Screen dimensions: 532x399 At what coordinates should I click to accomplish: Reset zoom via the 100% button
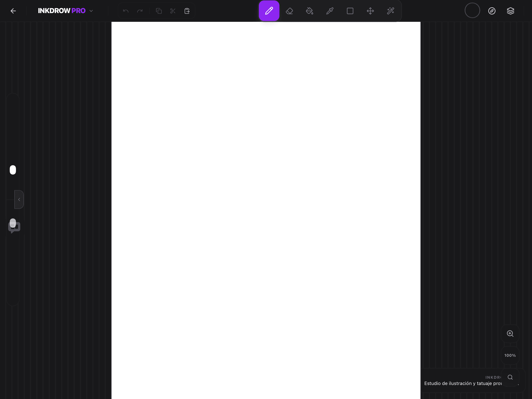click(510, 355)
